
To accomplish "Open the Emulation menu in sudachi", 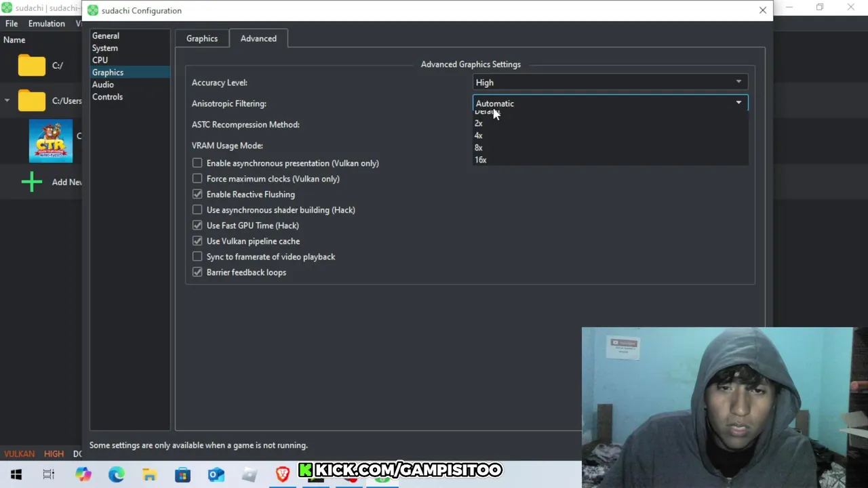I will coord(47,24).
